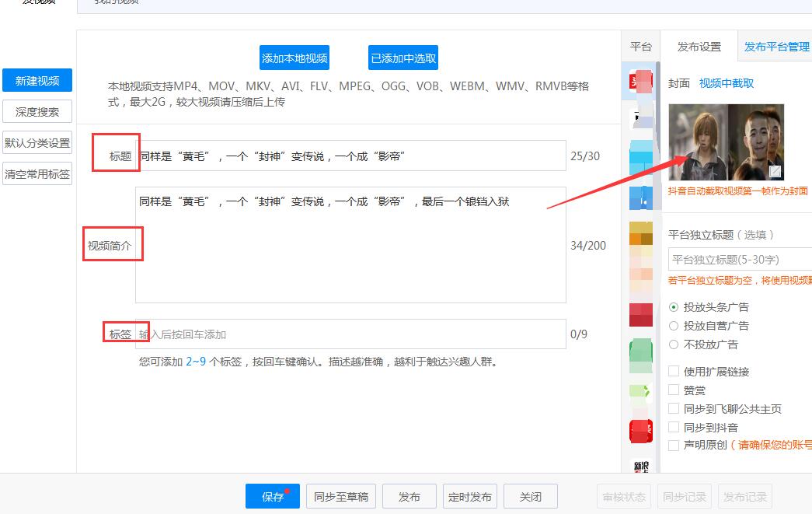This screenshot has height=514, width=812.
Task: Switch to the 发布平台管理 tab
Action: (776, 47)
